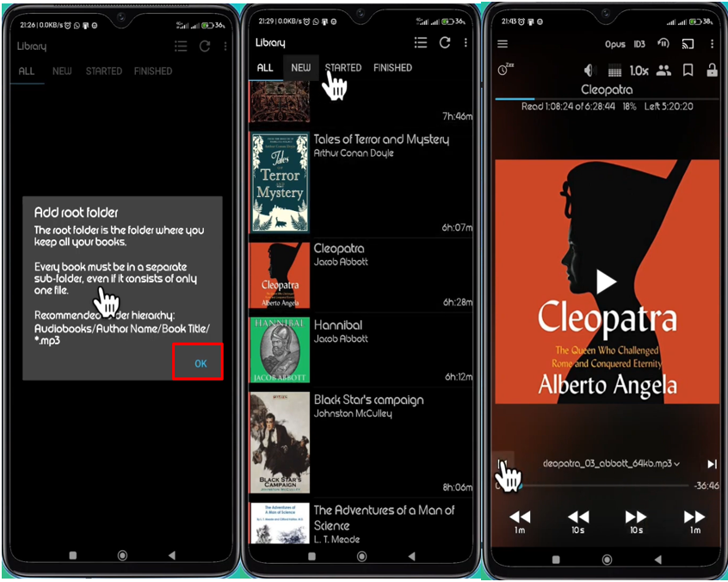Viewport: 728px width, 582px height.
Task: Open the list view icon on the dimmed Add root folder screen
Action: (181, 46)
